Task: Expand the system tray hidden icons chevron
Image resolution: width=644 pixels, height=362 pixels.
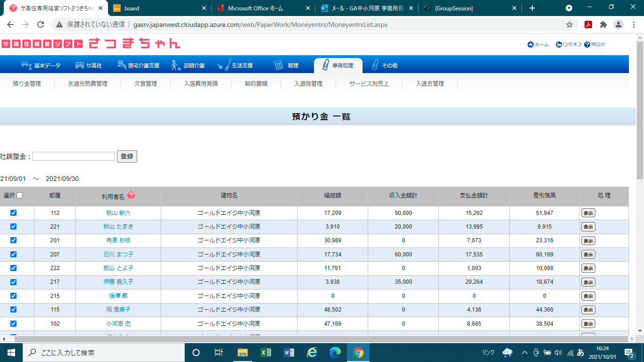Action: [x=524, y=353]
